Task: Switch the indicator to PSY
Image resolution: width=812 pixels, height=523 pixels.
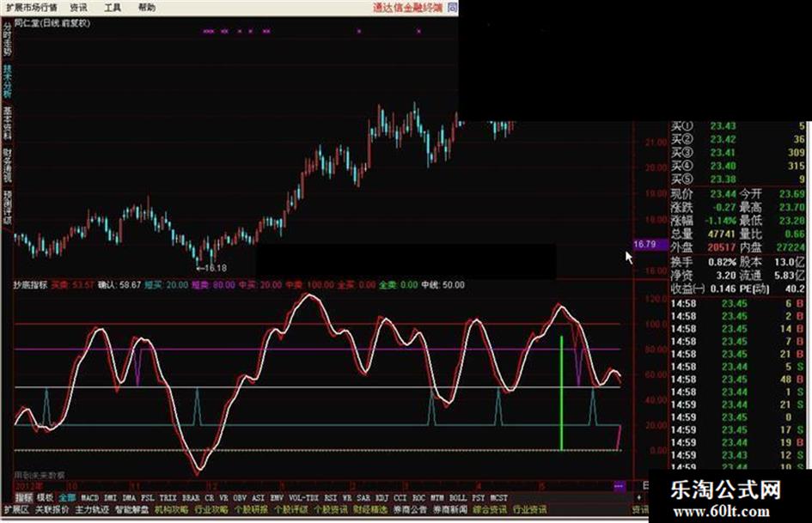Action: pos(479,497)
